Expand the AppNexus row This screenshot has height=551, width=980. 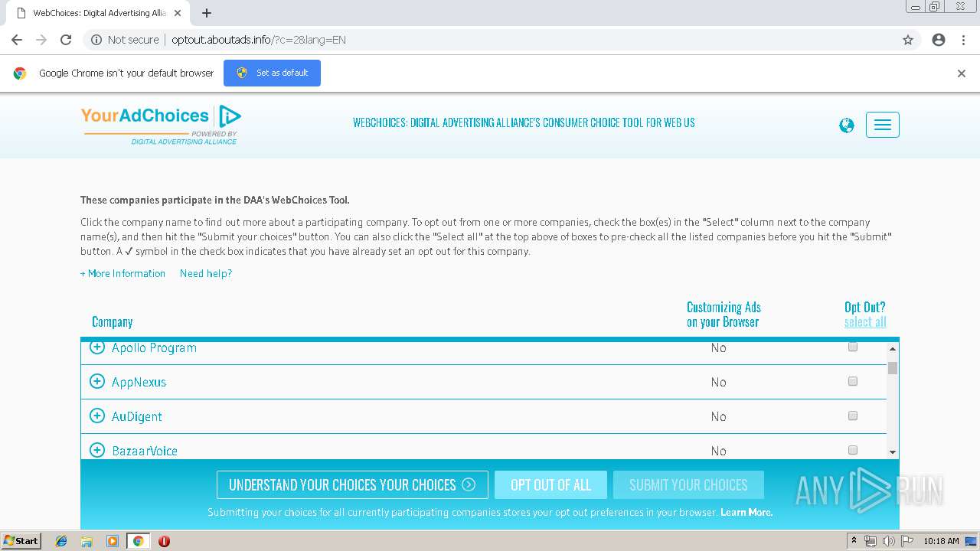(97, 381)
